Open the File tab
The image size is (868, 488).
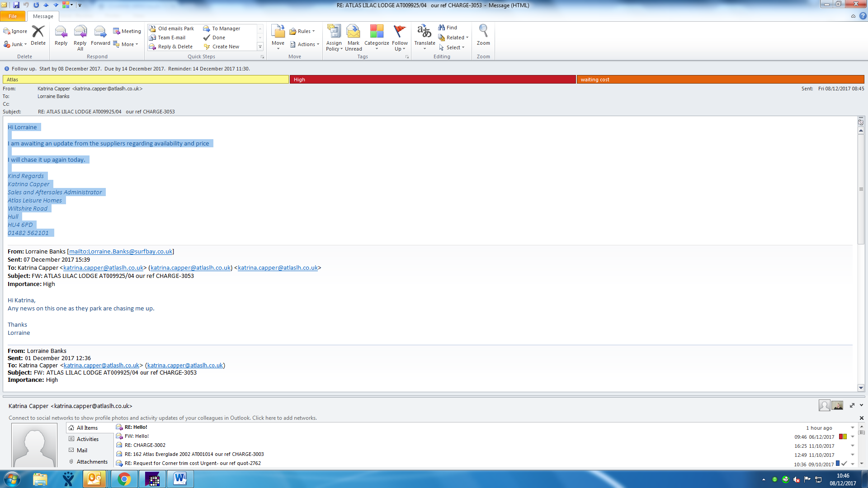13,16
